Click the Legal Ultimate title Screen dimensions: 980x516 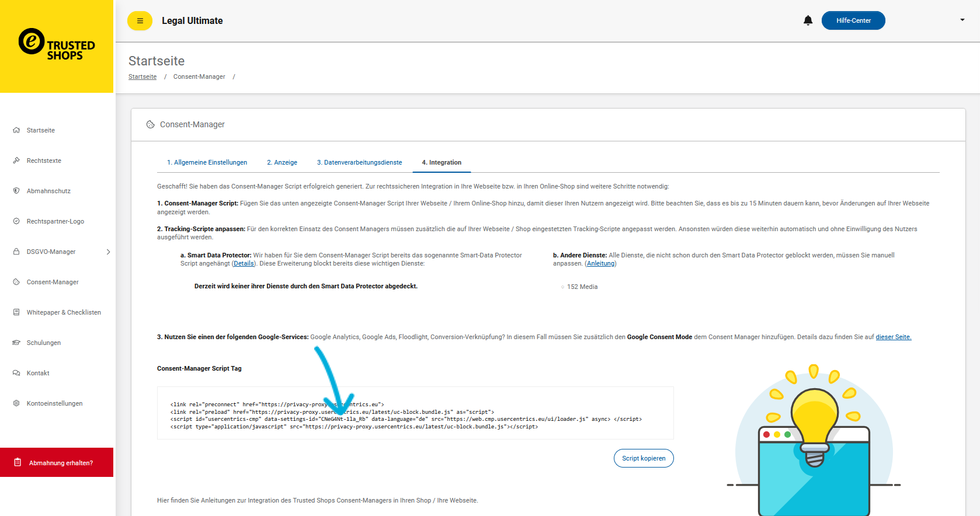(x=192, y=20)
